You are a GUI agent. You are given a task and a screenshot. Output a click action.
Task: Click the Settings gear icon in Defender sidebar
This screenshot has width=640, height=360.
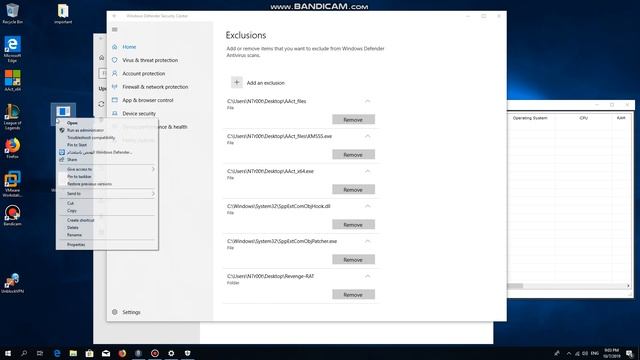coord(115,312)
